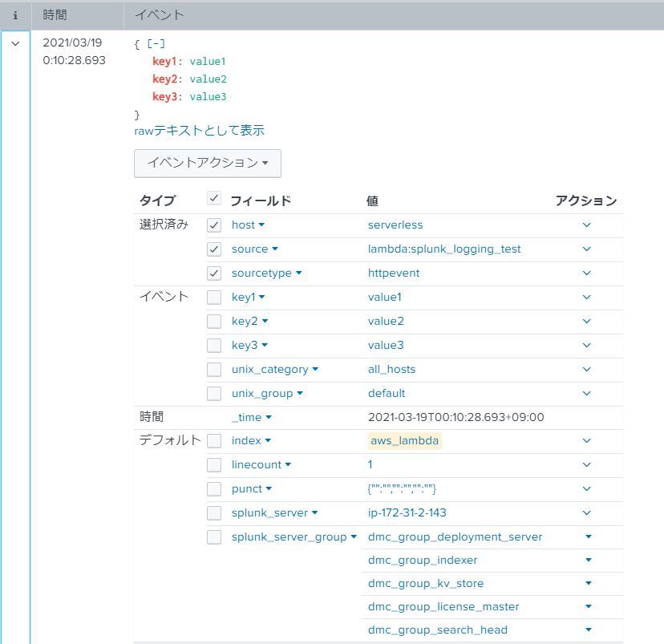Open action chevron for unix_group row
The image size is (664, 644).
point(586,393)
